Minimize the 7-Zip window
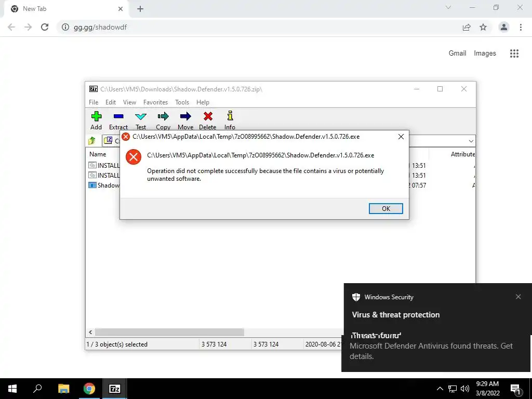 417,89
